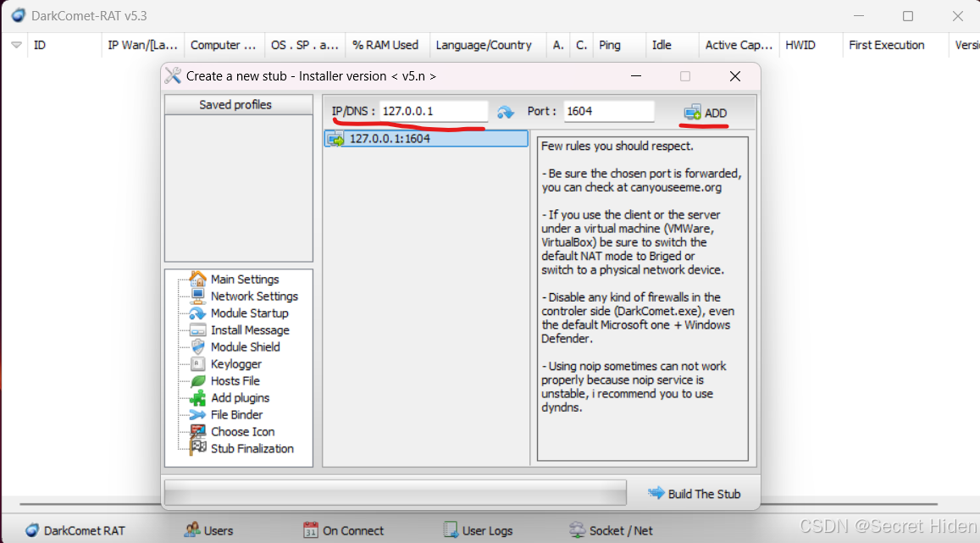Sort by First Execution column header
This screenshot has height=543, width=980.
(x=895, y=45)
